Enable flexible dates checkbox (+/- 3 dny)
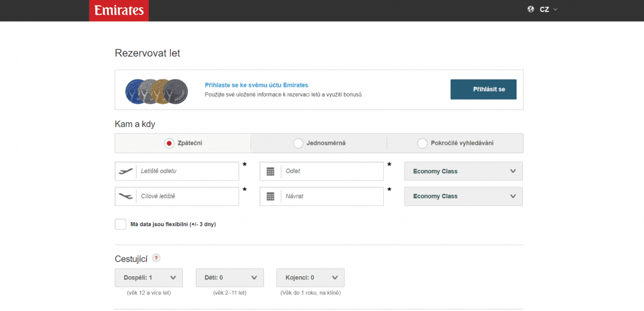 pos(120,224)
